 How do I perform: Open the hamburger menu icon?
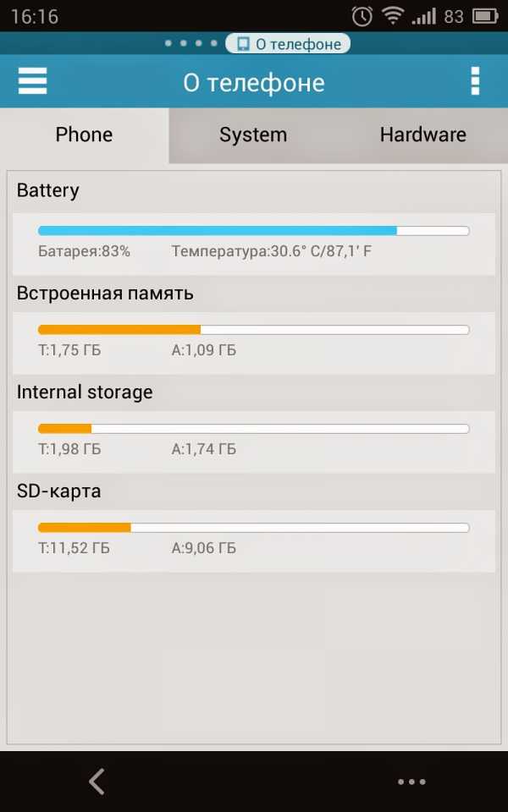33,81
